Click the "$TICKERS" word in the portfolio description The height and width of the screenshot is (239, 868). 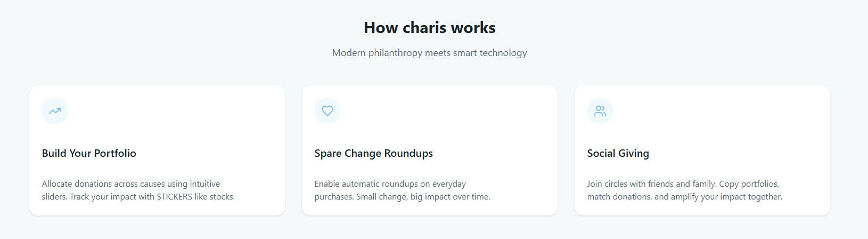[x=174, y=197]
